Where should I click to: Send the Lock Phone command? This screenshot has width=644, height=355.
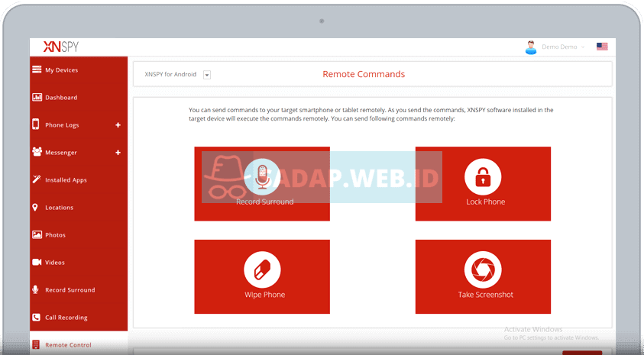coord(483,184)
